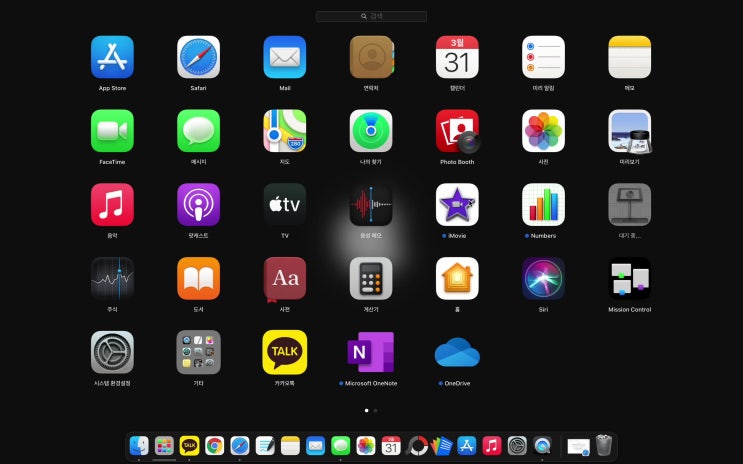Activate Siri from Launchpad
Viewport: 743px width, 464px height.
(x=544, y=279)
